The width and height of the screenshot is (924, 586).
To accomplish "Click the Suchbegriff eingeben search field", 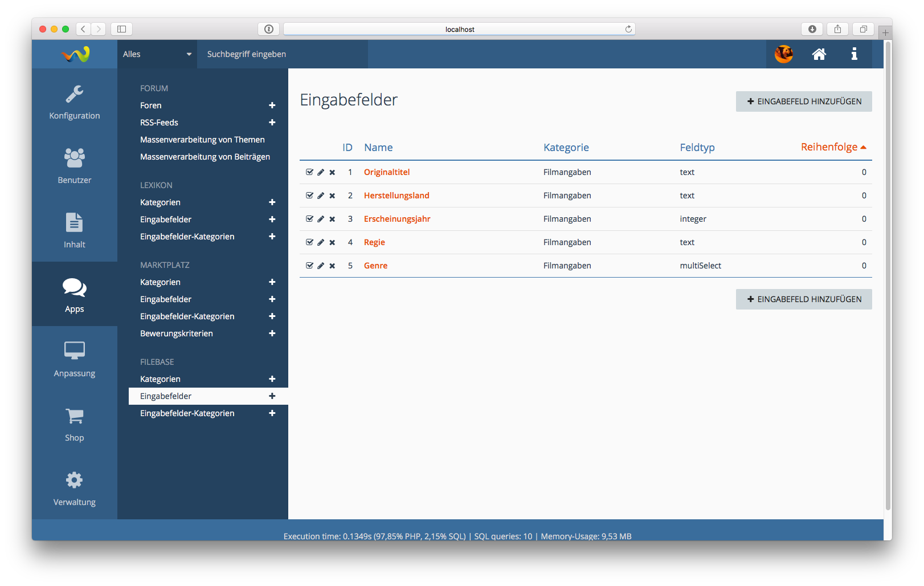I will [282, 54].
